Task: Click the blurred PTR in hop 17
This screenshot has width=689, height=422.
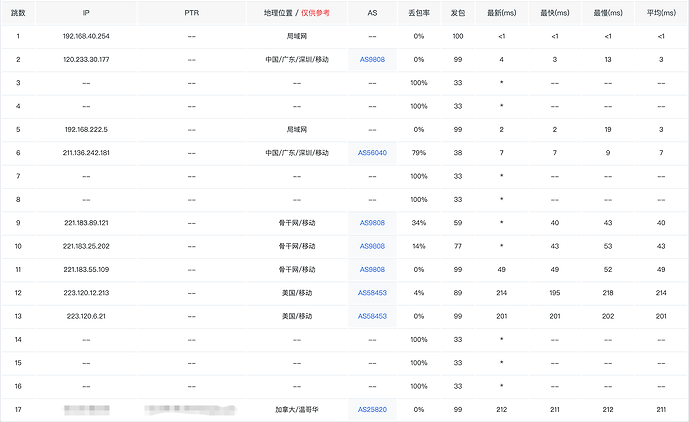Action: tap(190, 410)
